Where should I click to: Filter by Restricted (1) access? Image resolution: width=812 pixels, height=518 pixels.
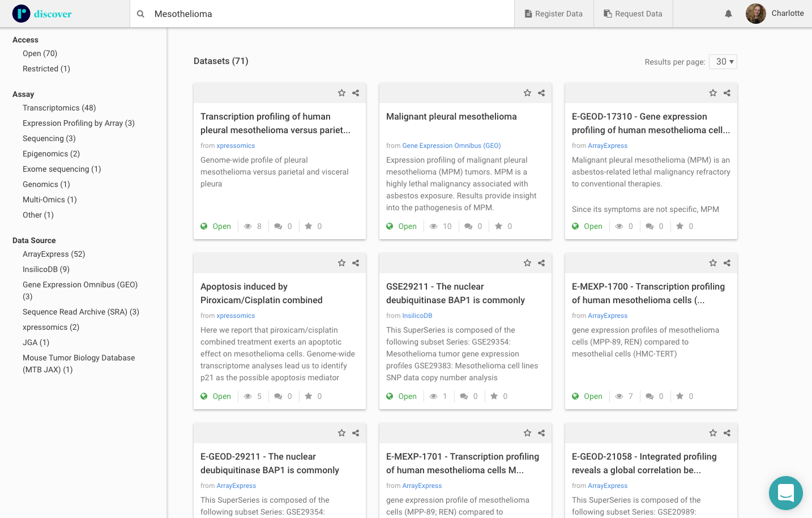[46, 69]
